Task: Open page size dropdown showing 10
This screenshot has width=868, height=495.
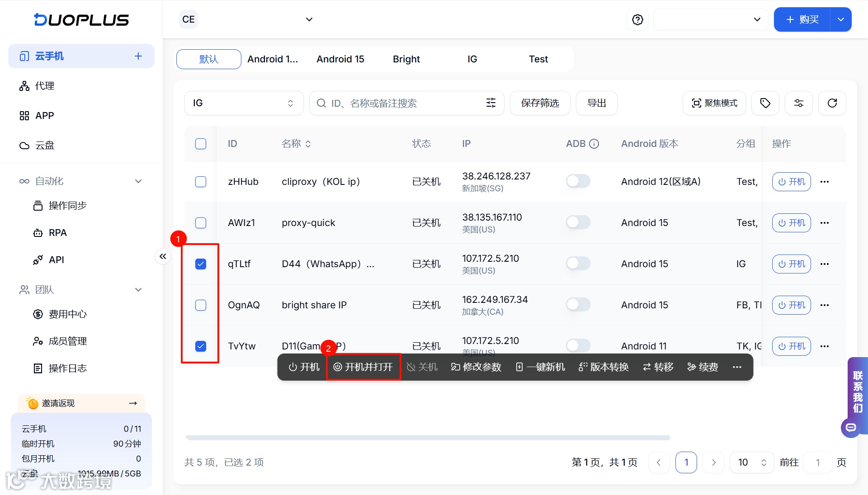Action: tap(751, 462)
